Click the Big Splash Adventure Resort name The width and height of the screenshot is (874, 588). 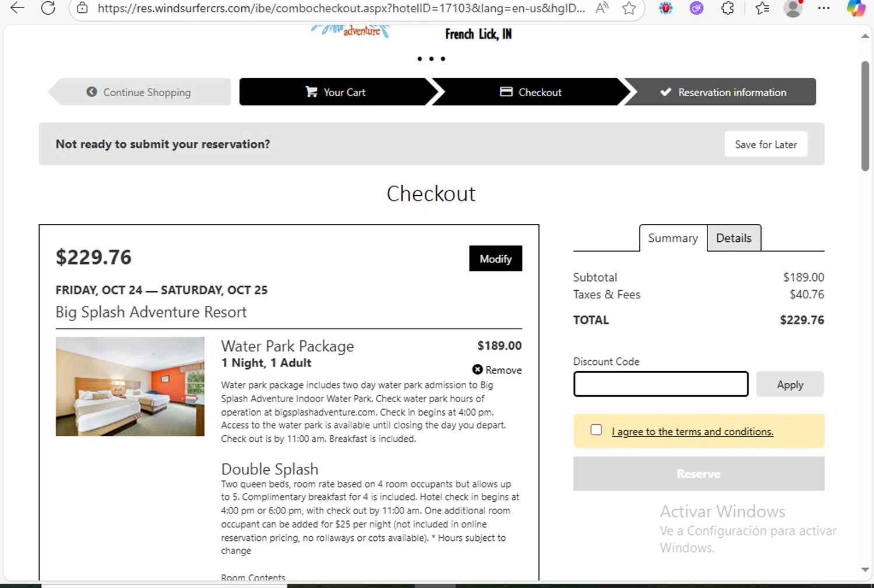(x=151, y=312)
